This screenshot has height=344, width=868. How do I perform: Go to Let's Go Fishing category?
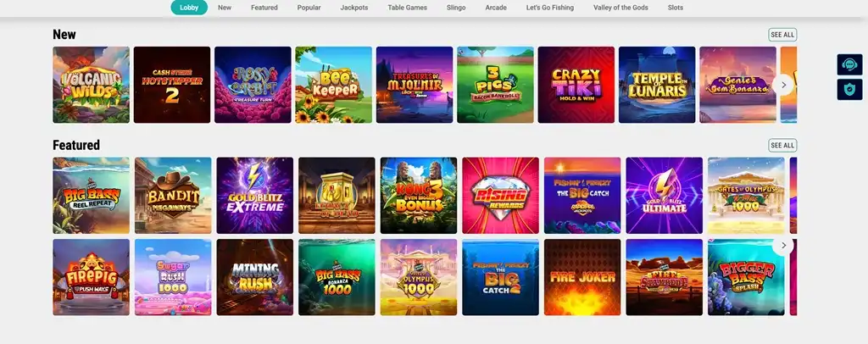pyautogui.click(x=549, y=8)
